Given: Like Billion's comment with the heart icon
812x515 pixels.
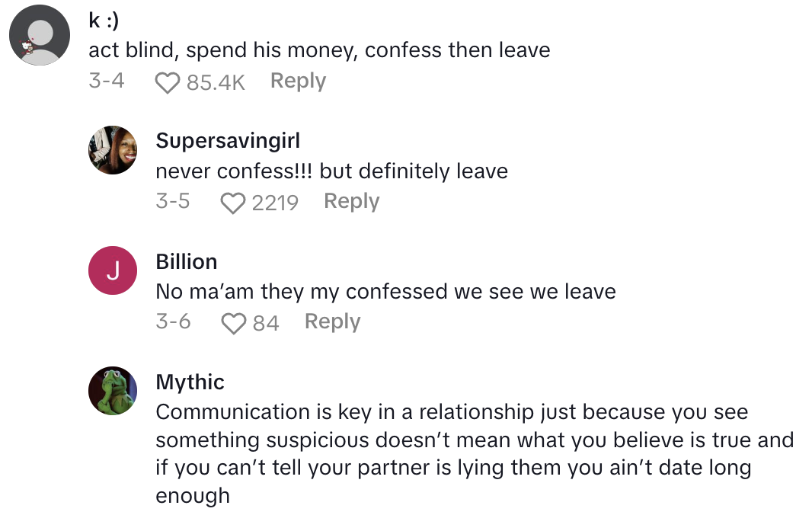Looking at the screenshot, I should (x=233, y=323).
